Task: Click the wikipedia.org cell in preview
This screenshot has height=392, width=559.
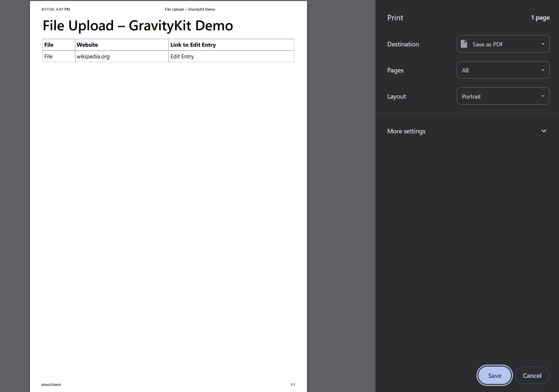Action: point(93,56)
